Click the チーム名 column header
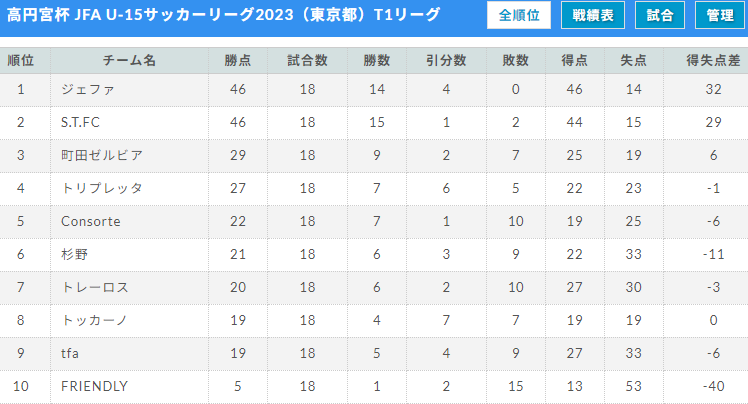This screenshot has height=404, width=748. click(x=129, y=61)
